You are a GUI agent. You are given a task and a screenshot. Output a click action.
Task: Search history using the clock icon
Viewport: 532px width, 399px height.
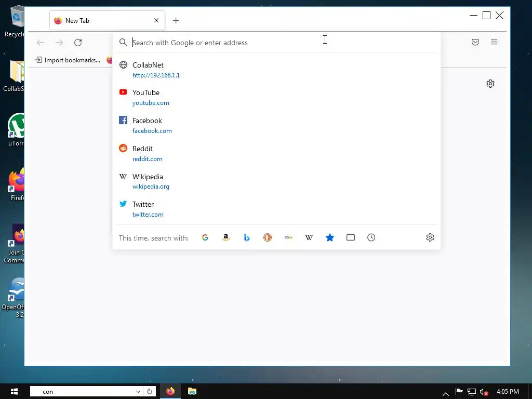click(371, 237)
